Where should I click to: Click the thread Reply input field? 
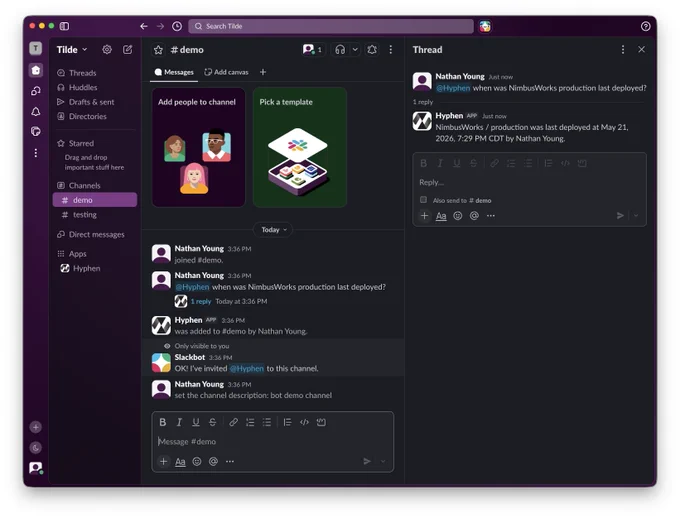[x=530, y=182]
